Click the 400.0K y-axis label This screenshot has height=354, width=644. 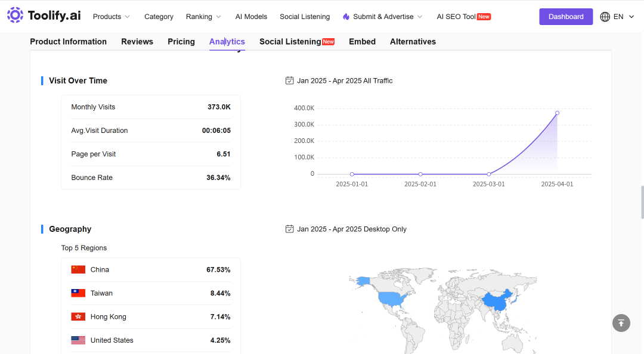click(x=304, y=108)
